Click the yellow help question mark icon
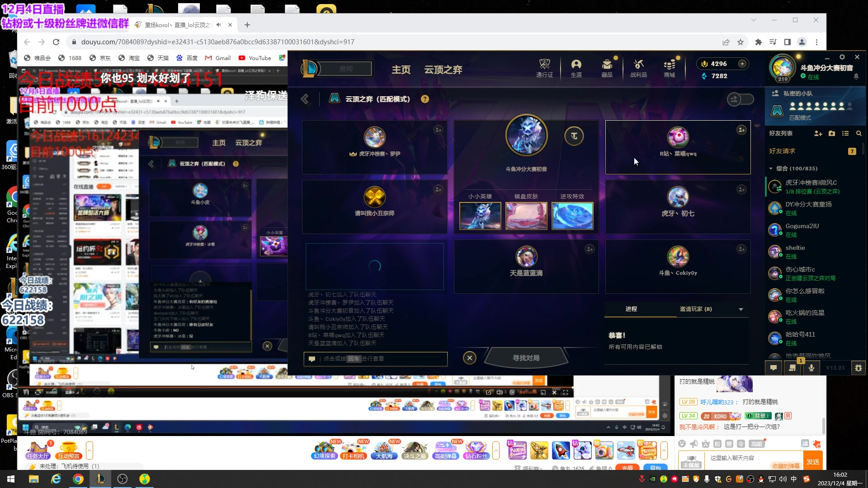 [x=425, y=99]
